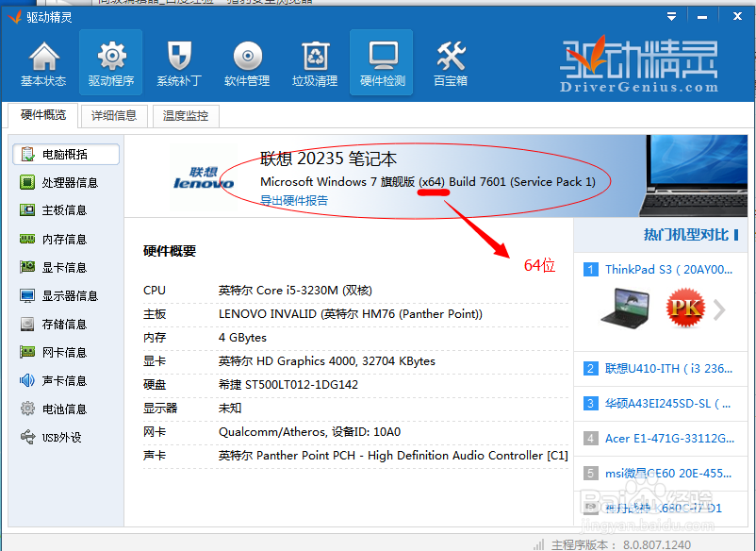Click the 英特尔 Core i5-3230M CPU value

tap(295, 291)
